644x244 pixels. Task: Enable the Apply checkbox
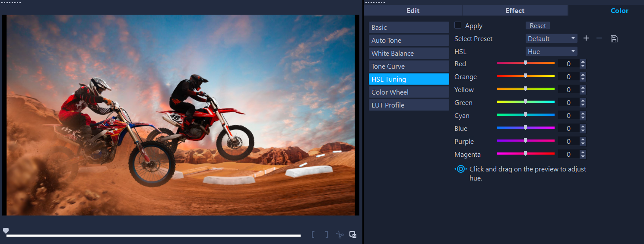click(458, 25)
